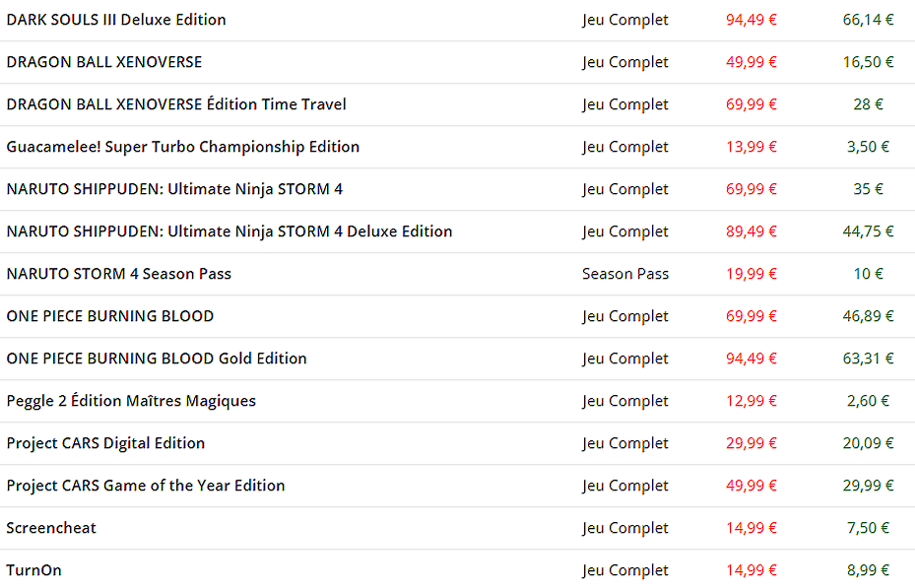Screen dimensions: 915x588
Task: Open the TurnOn game entry
Action: pyautogui.click(x=33, y=570)
